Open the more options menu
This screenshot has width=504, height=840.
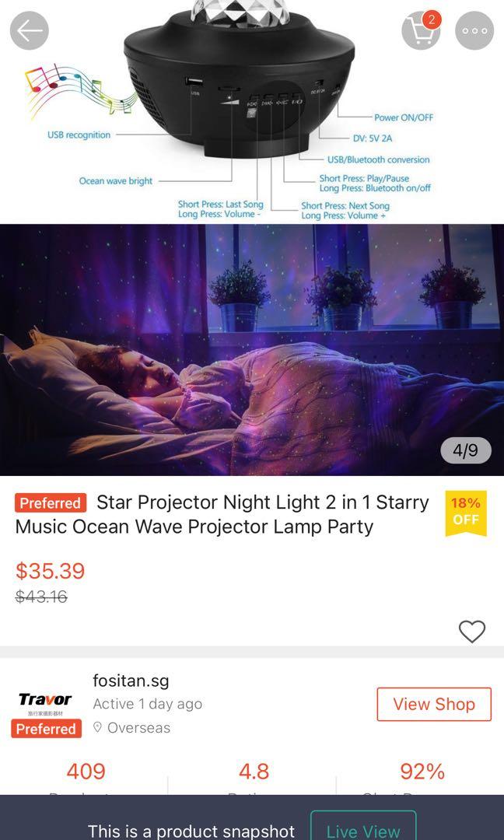(x=475, y=31)
